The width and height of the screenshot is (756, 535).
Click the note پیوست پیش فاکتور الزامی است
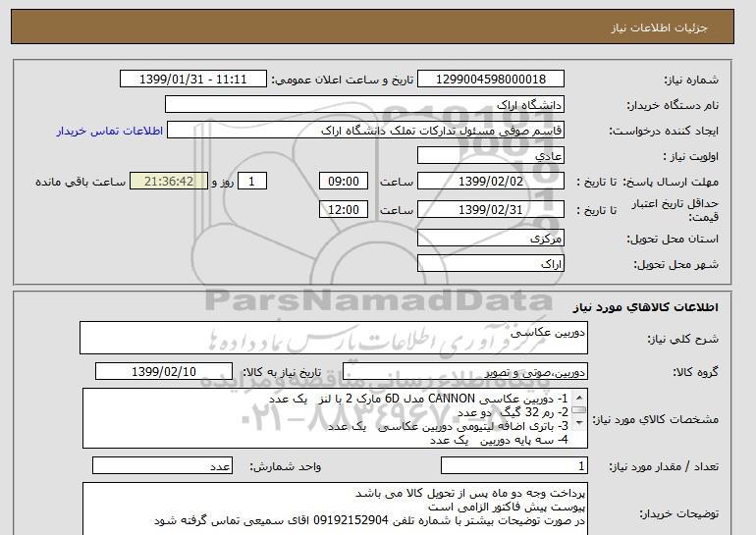[x=507, y=508]
